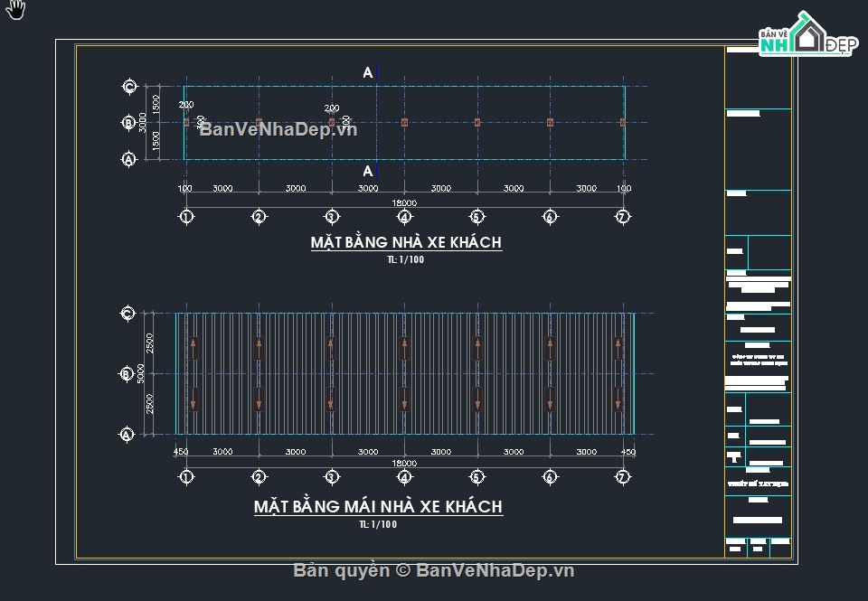Click grid bubble 1 under the floor plan
The width and height of the screenshot is (868, 601).
pyautogui.click(x=186, y=216)
